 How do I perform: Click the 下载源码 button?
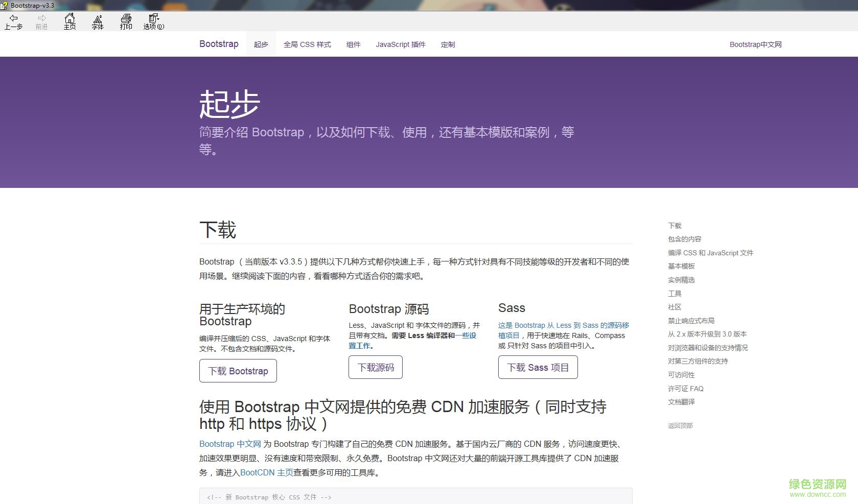[x=375, y=367]
